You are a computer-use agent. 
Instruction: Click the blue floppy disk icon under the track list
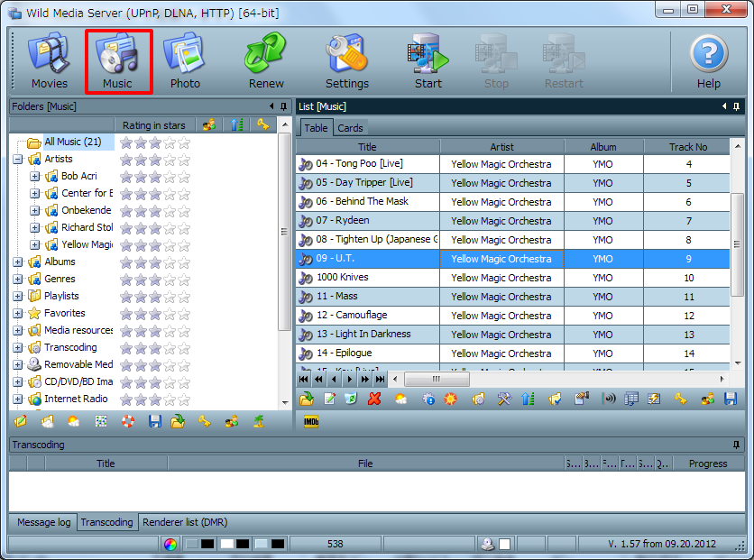pos(731,399)
